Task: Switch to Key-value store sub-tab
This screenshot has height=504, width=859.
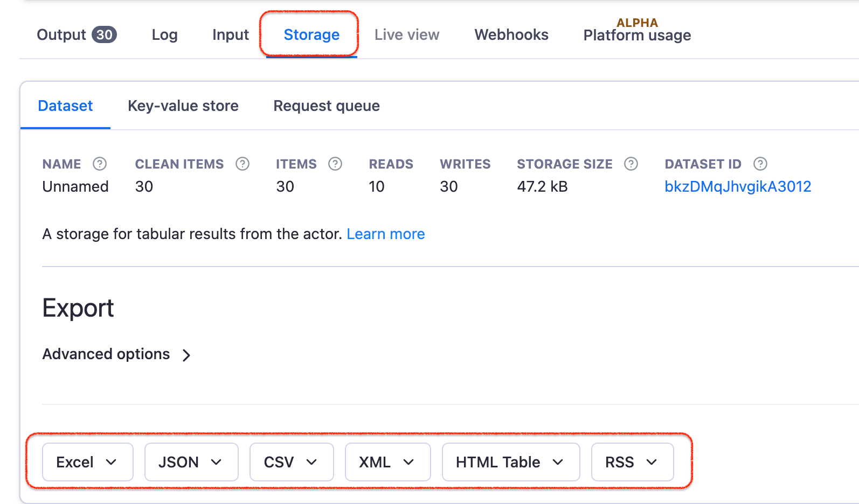Action: [183, 106]
